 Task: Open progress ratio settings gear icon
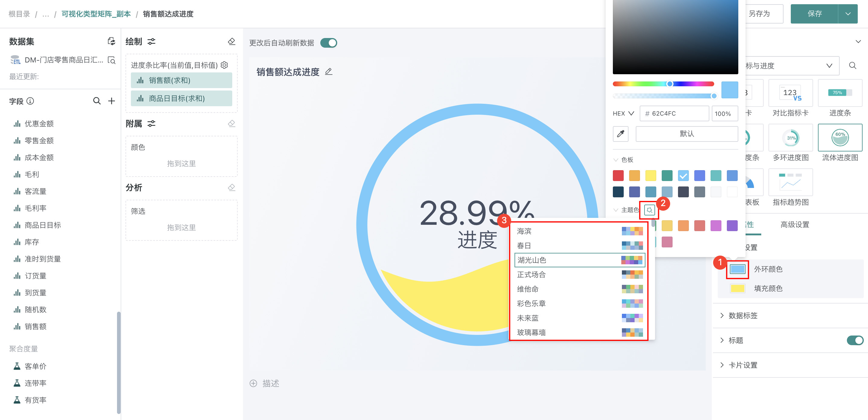coord(224,65)
